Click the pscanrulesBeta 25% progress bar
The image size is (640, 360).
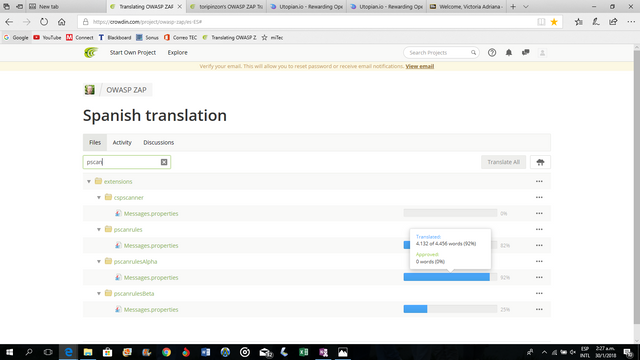[x=450, y=309]
